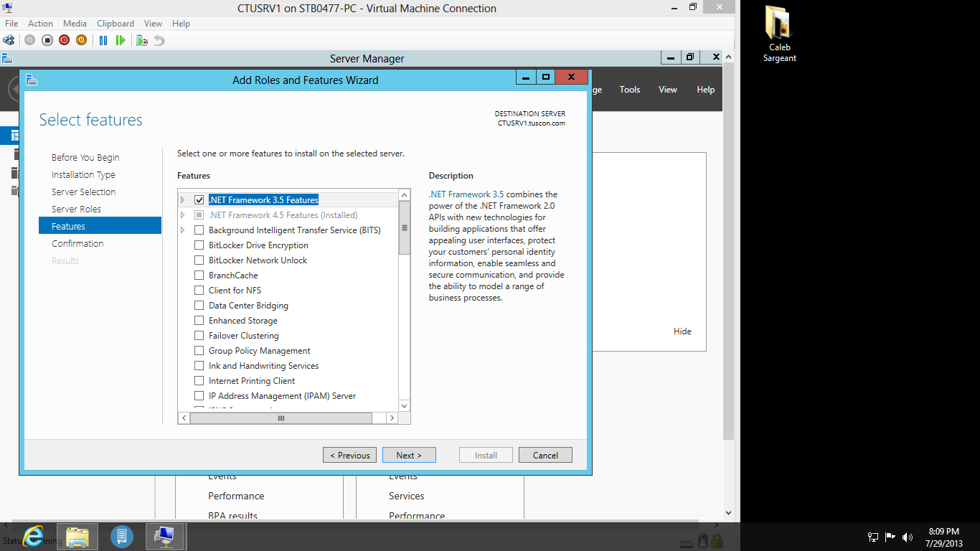Image resolution: width=980 pixels, height=551 pixels.
Task: Click the Add Roles and Features Wizard icon
Action: pos(32,80)
